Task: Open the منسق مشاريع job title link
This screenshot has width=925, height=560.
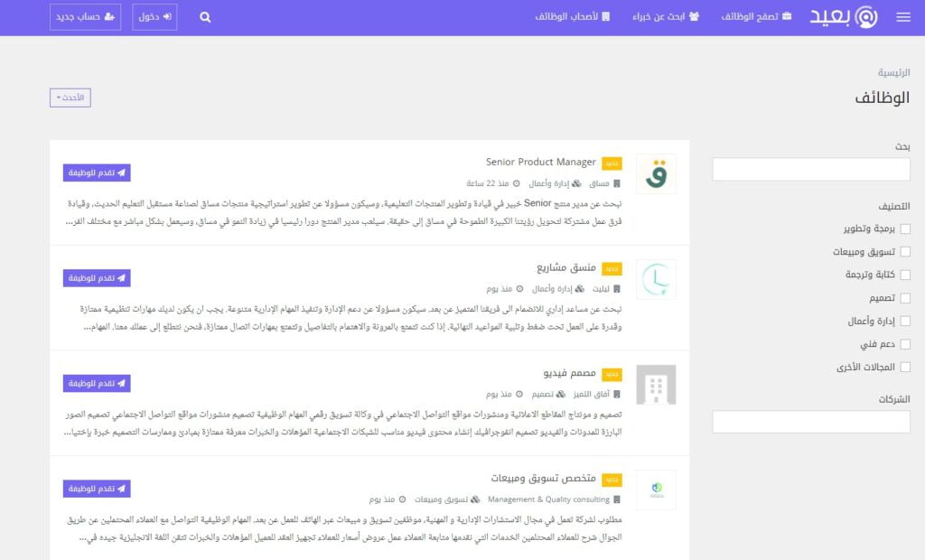Action: [x=566, y=268]
